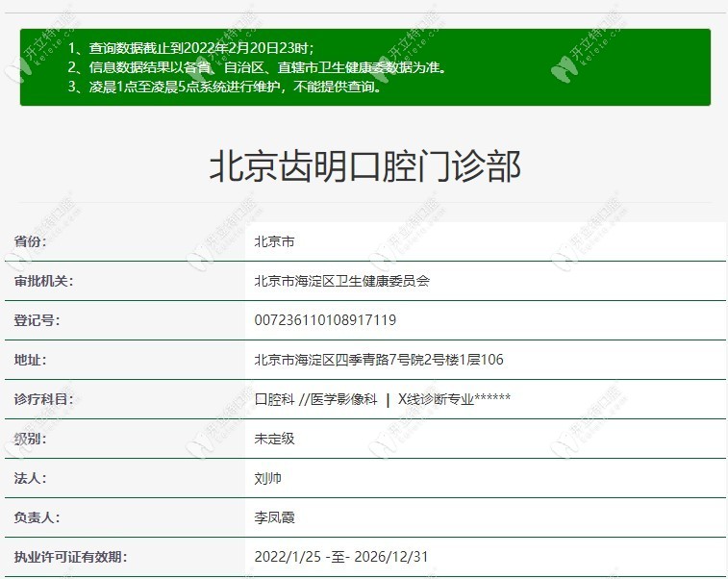Click the notice line about 凌晨1点至凌晨5点系统维护
728x579 pixels.
tap(225, 87)
